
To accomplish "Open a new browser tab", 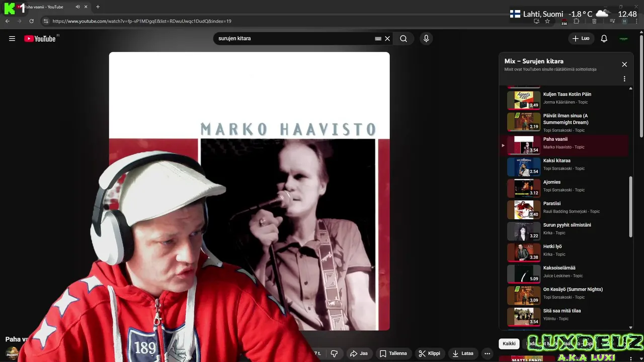I will [98, 7].
